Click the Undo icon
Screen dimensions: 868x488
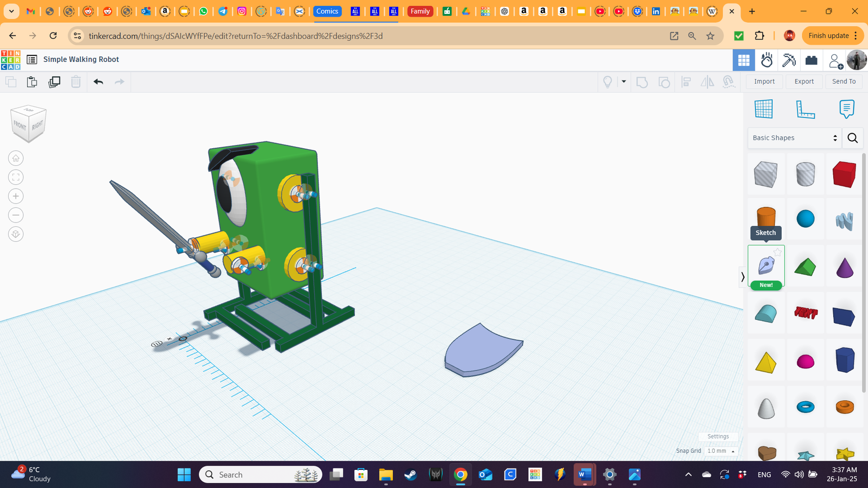pyautogui.click(x=98, y=81)
